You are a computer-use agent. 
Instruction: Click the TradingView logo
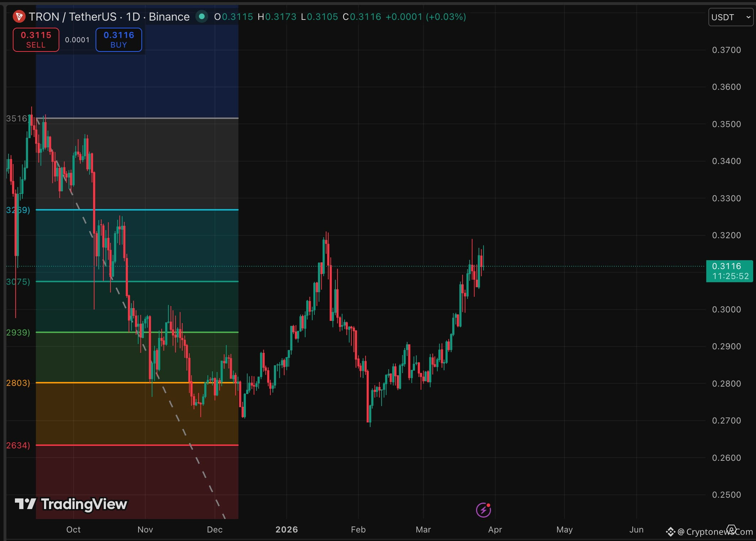point(71,504)
